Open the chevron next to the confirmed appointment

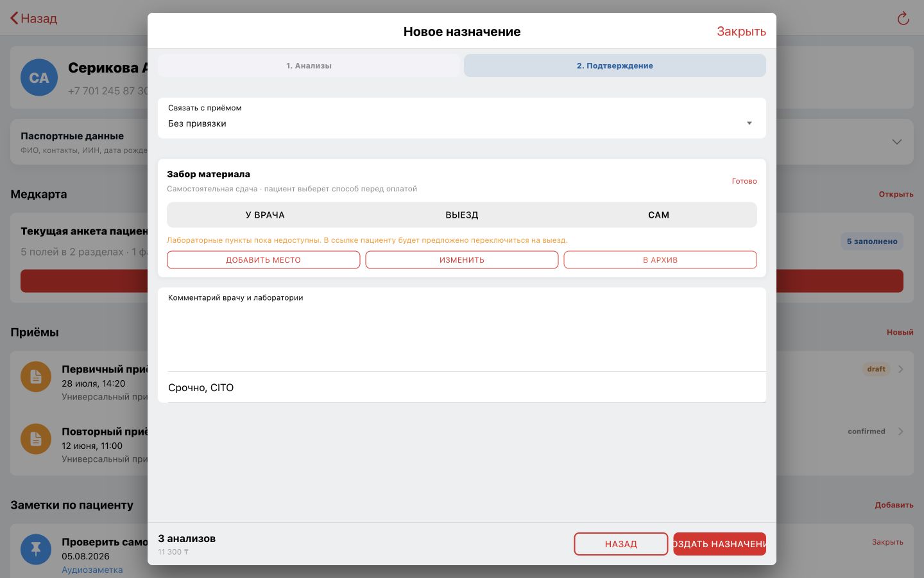[901, 432]
